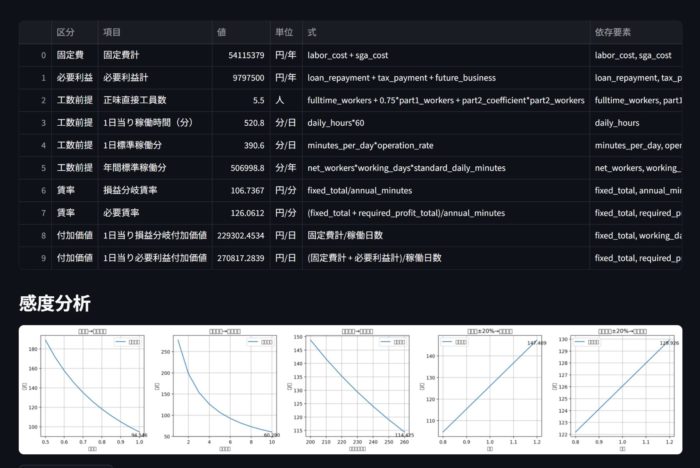This screenshot has width=700, height=468.
Task: Select the 式 column header
Action: tap(313, 32)
